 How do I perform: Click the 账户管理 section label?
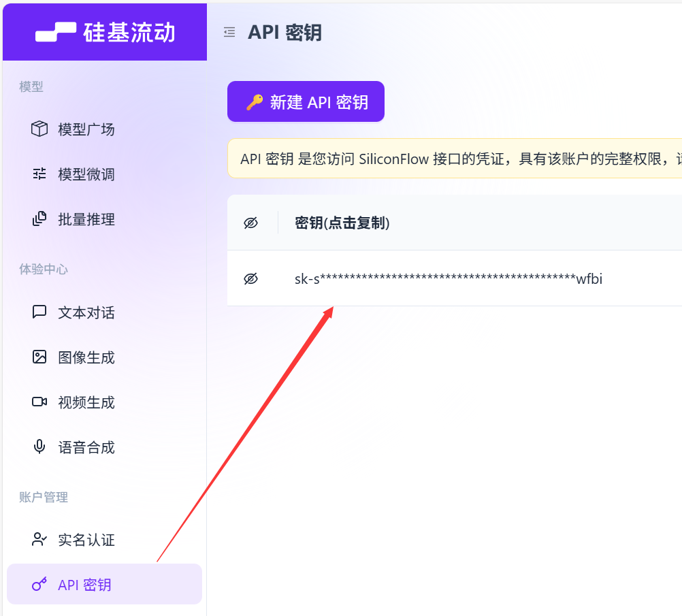pyautogui.click(x=44, y=497)
